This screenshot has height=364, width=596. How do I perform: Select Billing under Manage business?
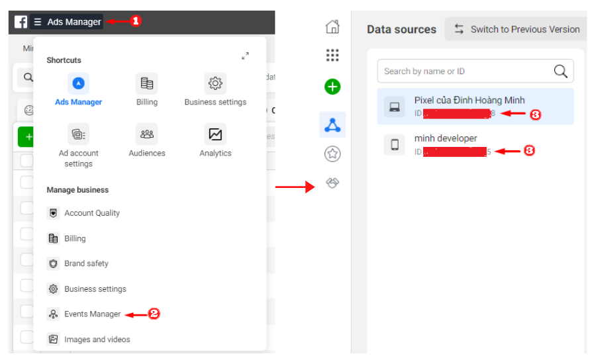pos(75,239)
